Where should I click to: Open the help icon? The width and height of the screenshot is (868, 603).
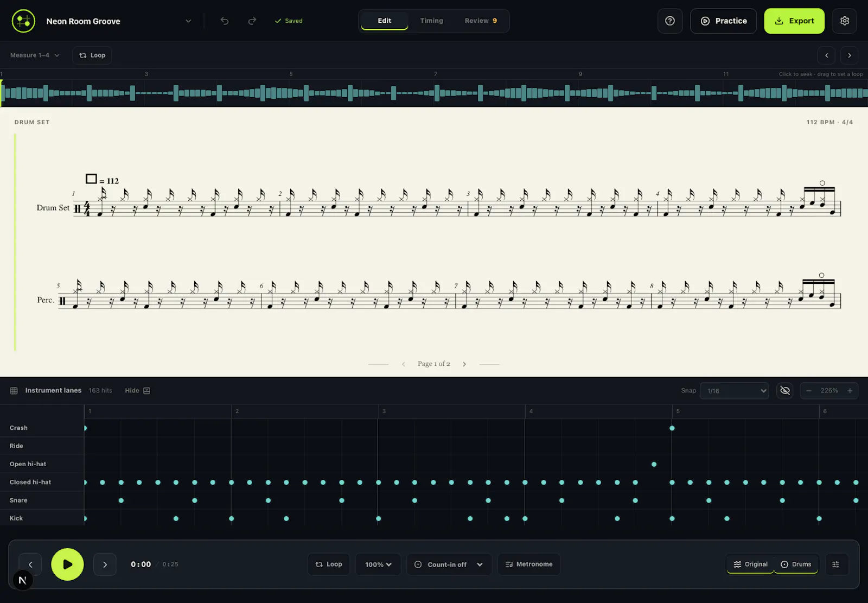[670, 21]
